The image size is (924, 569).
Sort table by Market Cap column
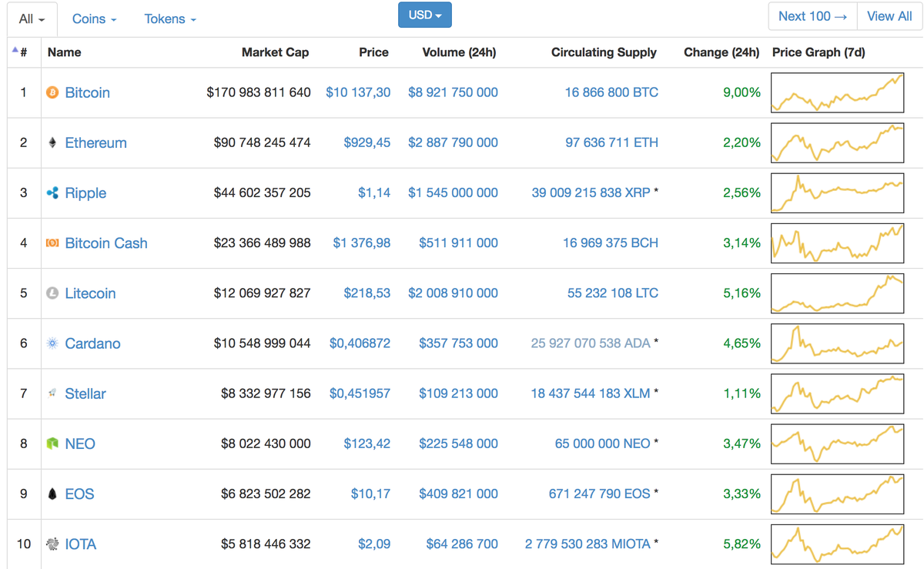[275, 52]
